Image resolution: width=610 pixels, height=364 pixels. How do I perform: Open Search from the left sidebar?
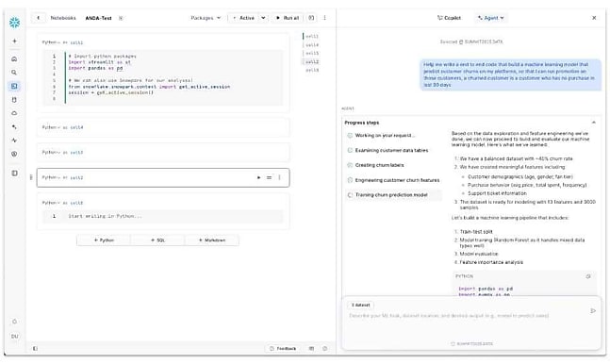pyautogui.click(x=14, y=73)
